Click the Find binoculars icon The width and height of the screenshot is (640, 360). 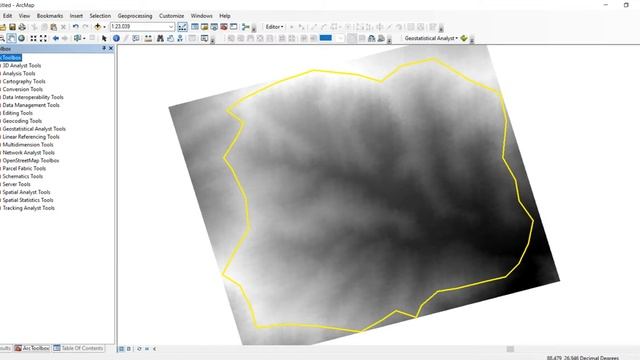[x=160, y=38]
